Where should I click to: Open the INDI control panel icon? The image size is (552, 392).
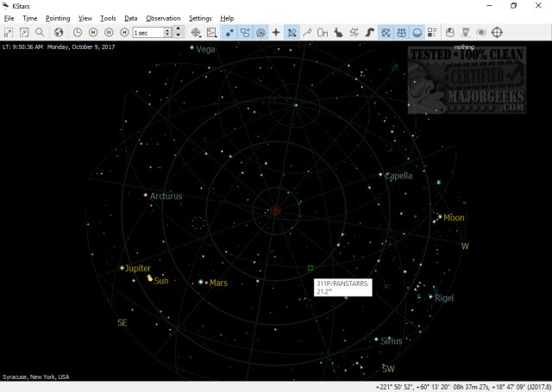[x=466, y=33]
